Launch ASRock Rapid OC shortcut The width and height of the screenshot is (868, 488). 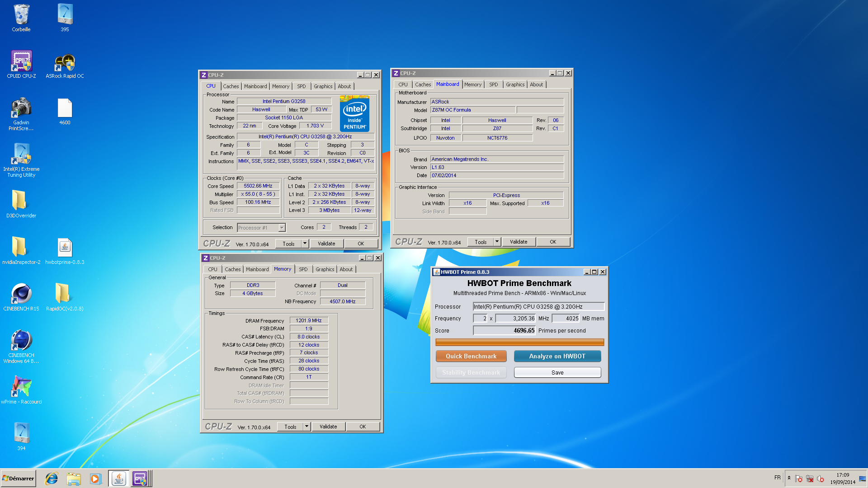pyautogui.click(x=65, y=65)
